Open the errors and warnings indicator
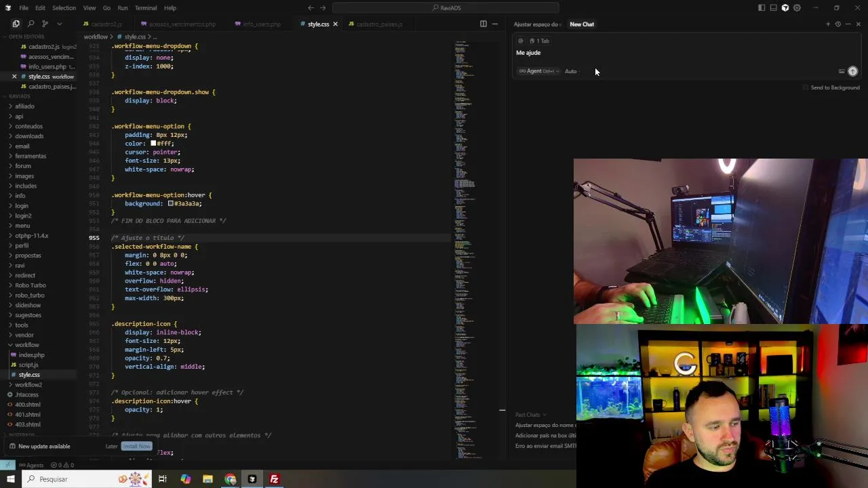The width and height of the screenshot is (868, 488). (61, 465)
